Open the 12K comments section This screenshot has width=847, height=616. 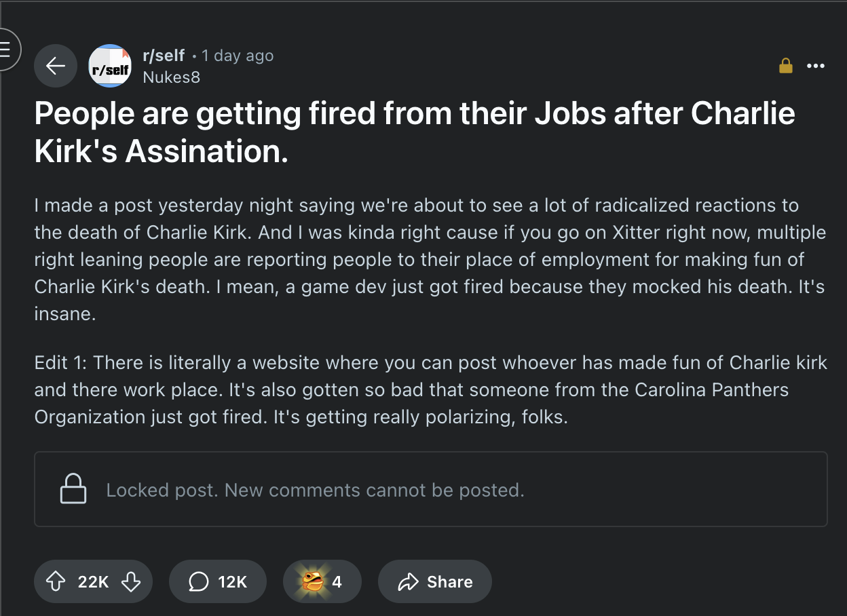point(218,581)
